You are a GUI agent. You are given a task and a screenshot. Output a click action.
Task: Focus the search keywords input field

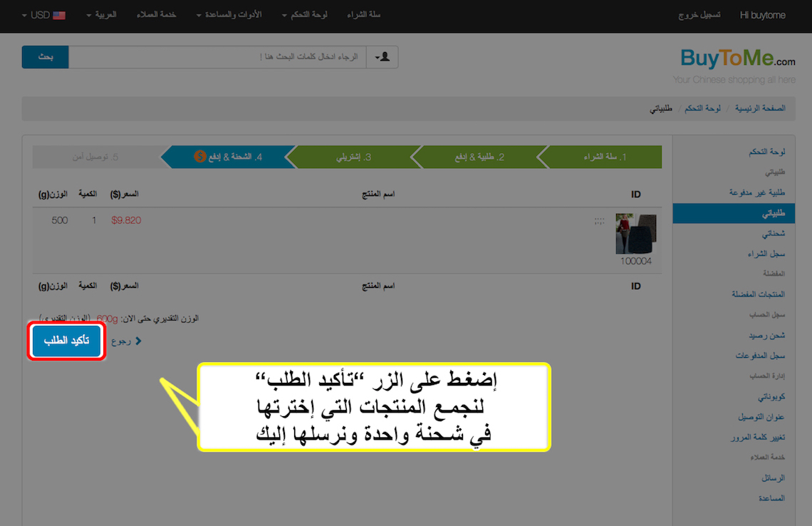click(217, 58)
